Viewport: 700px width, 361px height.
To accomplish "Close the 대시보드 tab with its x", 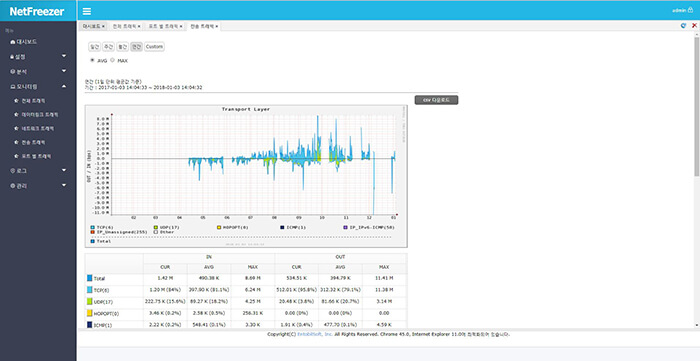I will pyautogui.click(x=103, y=26).
